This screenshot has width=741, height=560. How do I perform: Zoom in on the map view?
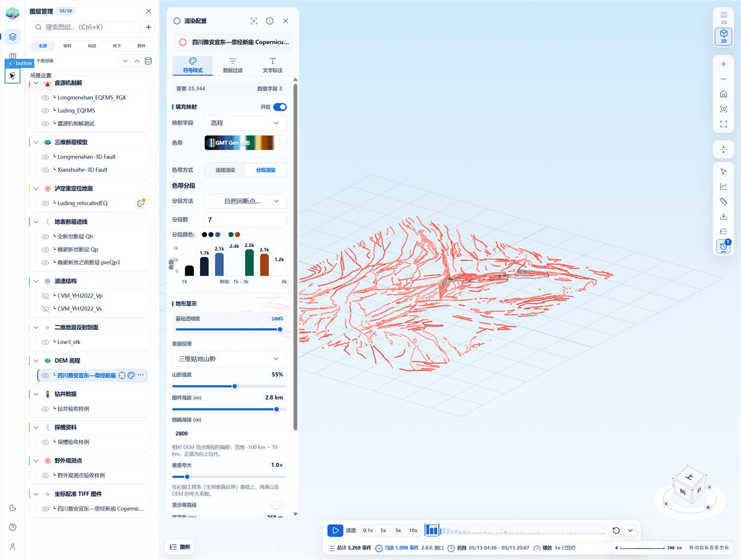coord(724,64)
